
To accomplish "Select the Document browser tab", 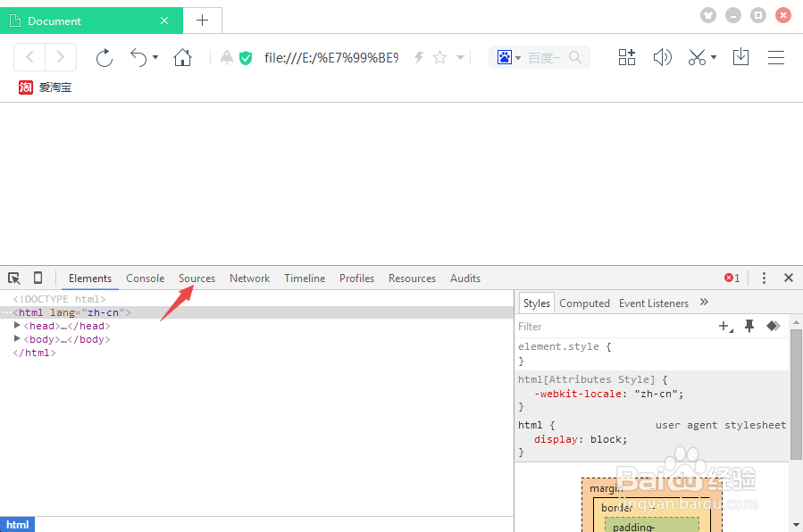I will [91, 21].
